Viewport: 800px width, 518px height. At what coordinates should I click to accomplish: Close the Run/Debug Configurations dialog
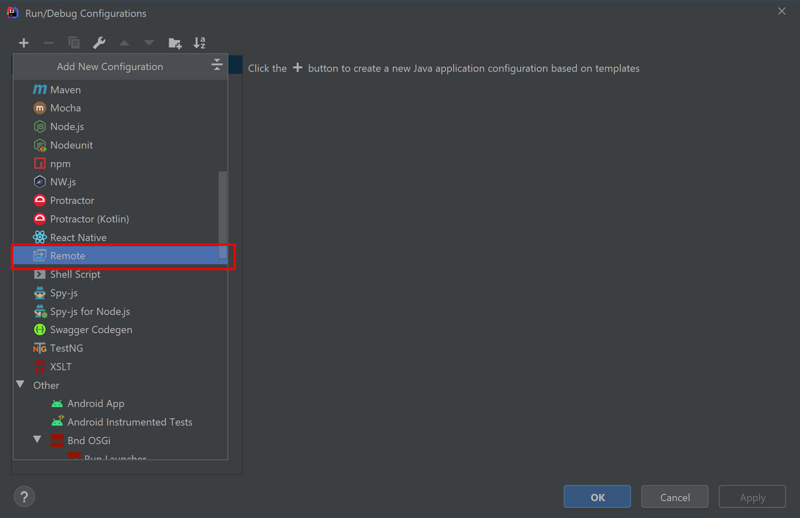coord(782,11)
